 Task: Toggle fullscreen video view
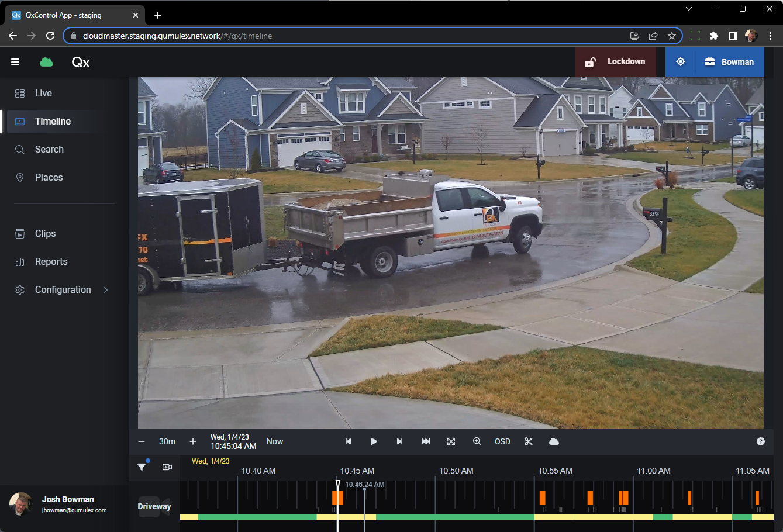[451, 441]
